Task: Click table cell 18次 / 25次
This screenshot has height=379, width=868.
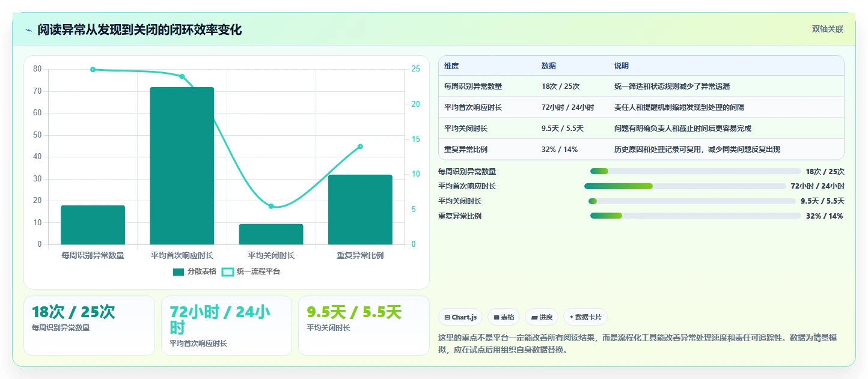Action: pyautogui.click(x=560, y=86)
